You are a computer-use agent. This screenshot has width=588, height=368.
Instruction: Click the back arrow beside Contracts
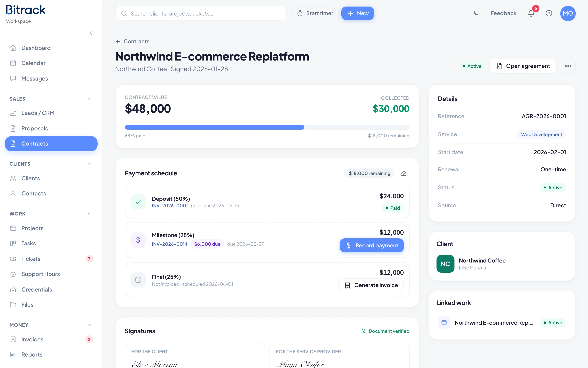click(118, 41)
